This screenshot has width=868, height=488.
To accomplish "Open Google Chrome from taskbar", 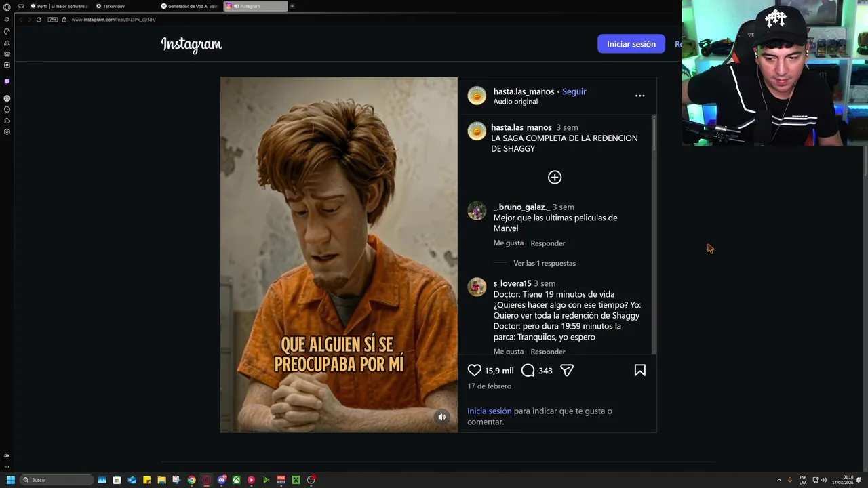I will (192, 480).
